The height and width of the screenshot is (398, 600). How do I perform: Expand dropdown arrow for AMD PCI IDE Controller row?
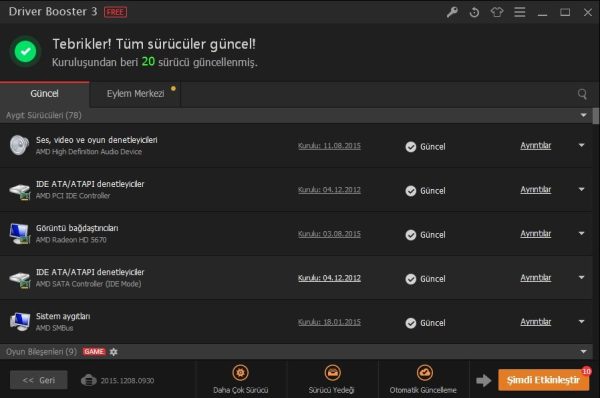582,189
